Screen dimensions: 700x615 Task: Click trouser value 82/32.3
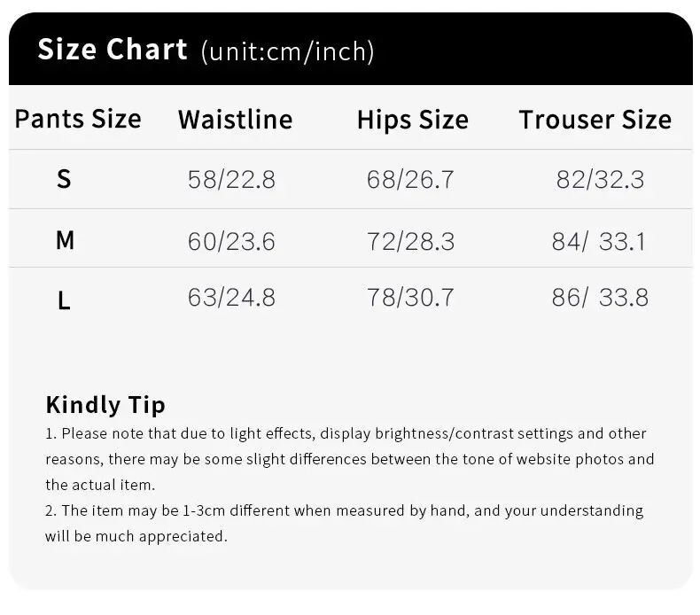tap(600, 180)
